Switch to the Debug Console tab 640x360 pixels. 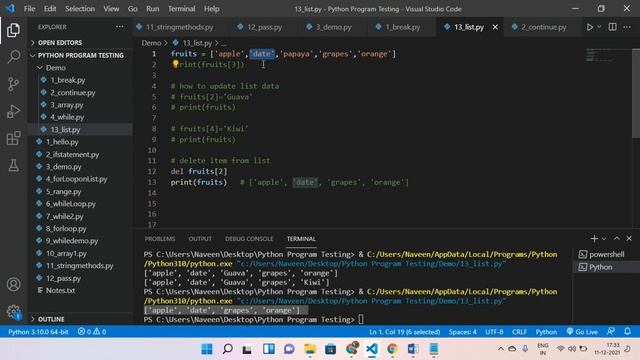coord(249,239)
